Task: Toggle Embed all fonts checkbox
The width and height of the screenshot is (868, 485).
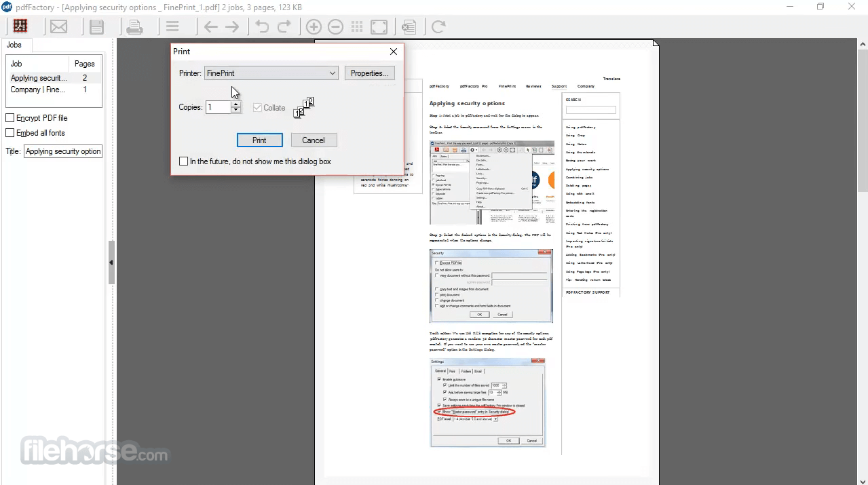Action: coord(10,133)
